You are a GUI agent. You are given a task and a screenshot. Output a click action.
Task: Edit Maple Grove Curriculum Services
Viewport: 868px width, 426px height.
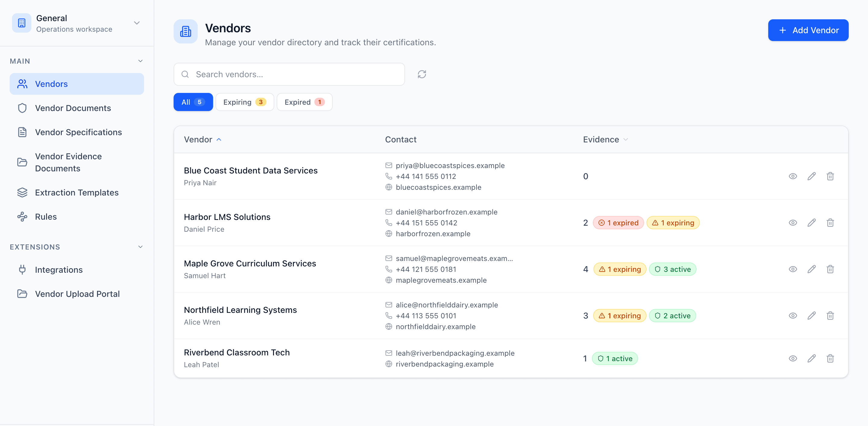tap(811, 269)
